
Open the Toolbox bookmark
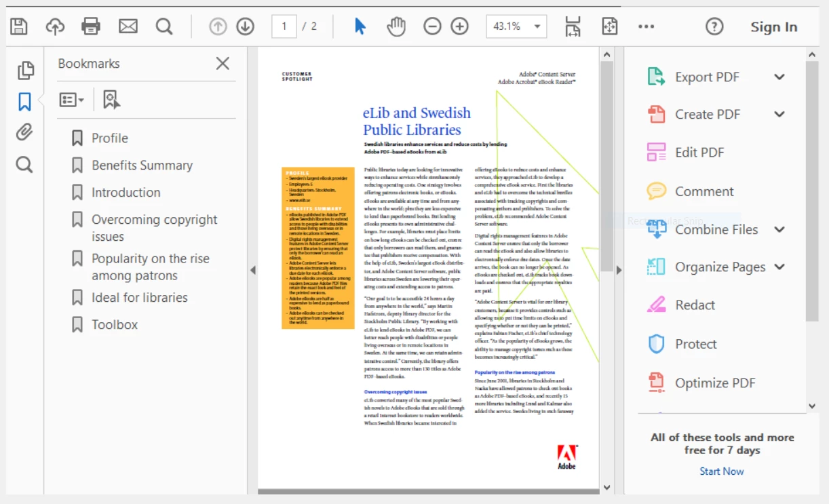[x=115, y=324]
